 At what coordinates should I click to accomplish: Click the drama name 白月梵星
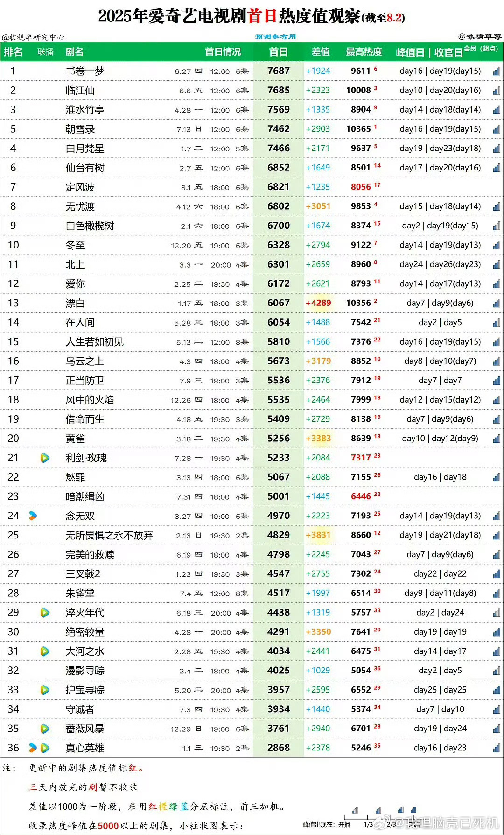[x=85, y=149]
